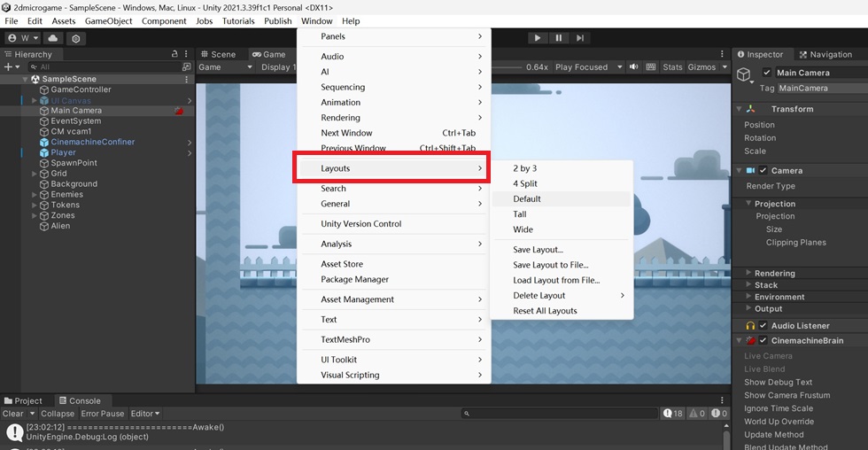
Task: Open Package Manager from Window menu
Action: pos(394,280)
